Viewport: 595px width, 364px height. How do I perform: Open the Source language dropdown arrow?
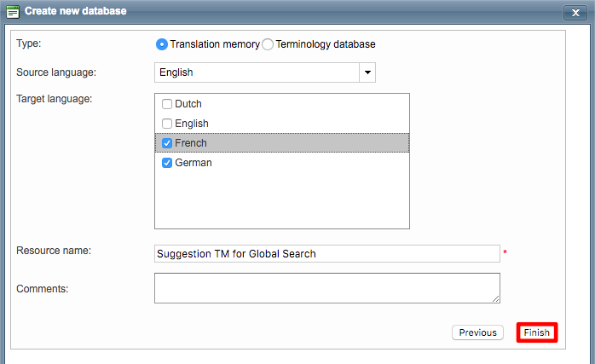(367, 72)
